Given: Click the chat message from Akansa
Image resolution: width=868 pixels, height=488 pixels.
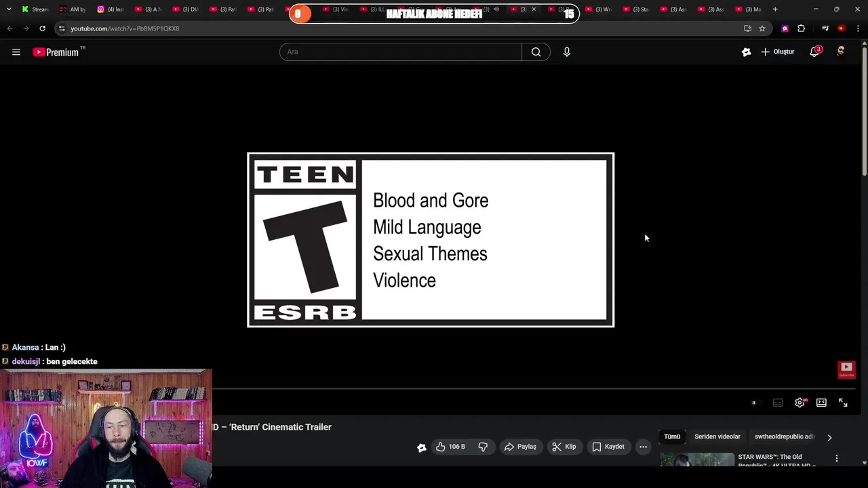Looking at the screenshot, I should [x=39, y=347].
